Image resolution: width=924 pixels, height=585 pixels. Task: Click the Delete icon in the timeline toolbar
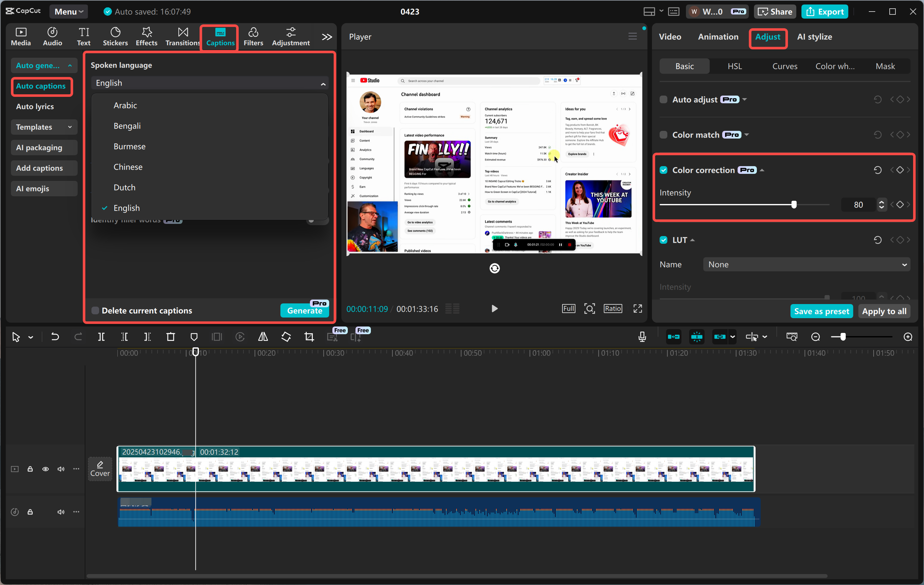click(170, 336)
